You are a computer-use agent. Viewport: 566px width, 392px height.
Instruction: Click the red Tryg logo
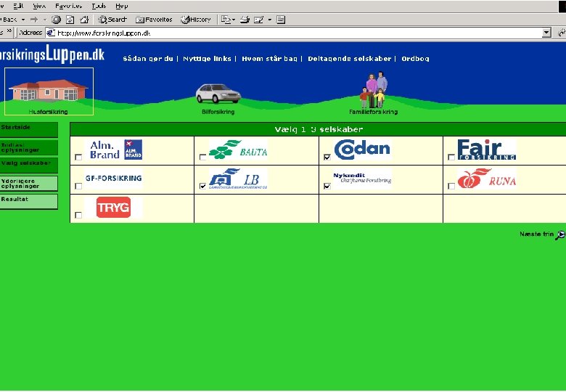[x=113, y=207]
